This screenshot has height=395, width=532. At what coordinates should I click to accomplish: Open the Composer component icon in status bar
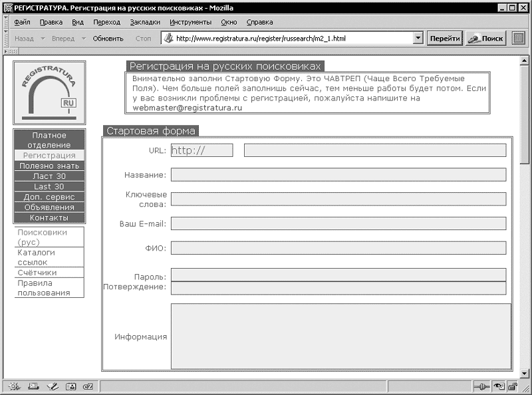(53, 386)
